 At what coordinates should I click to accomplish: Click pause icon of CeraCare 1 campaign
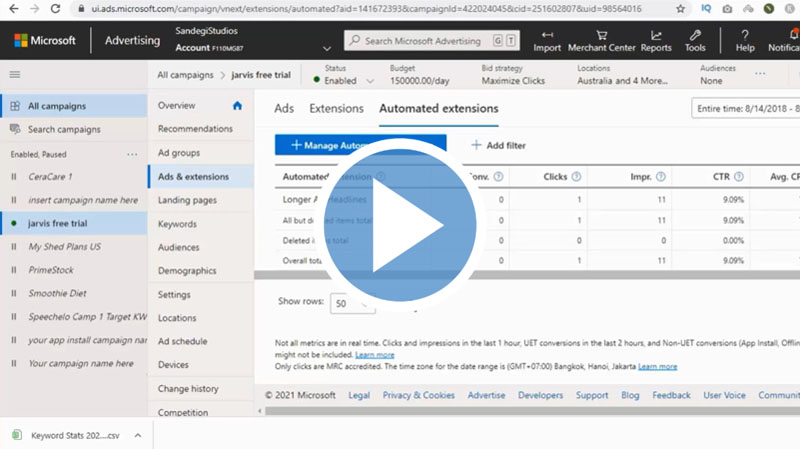coord(14,177)
